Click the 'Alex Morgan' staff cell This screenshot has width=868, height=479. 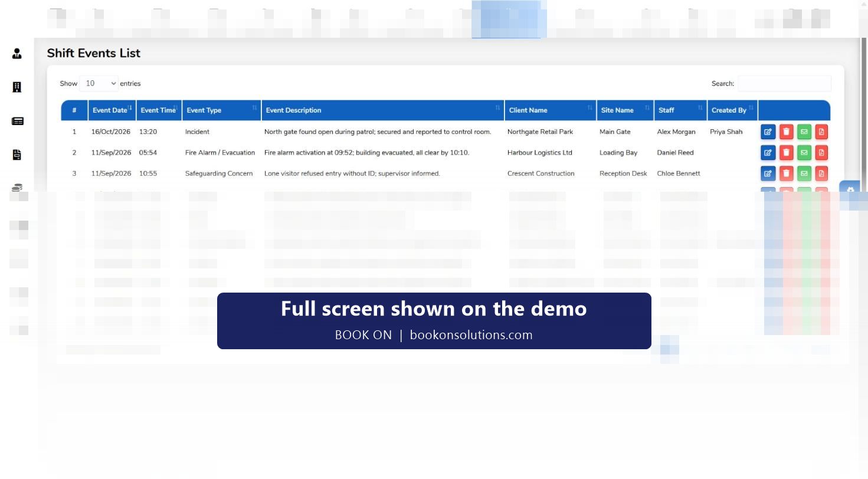pos(676,132)
